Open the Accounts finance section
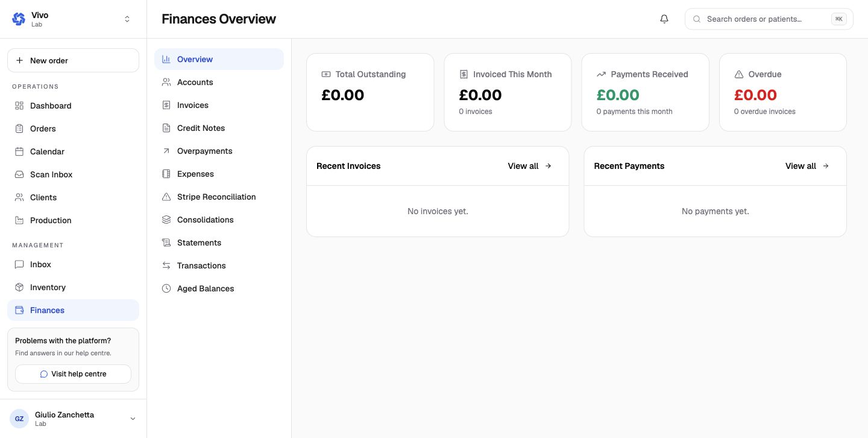 219,82
